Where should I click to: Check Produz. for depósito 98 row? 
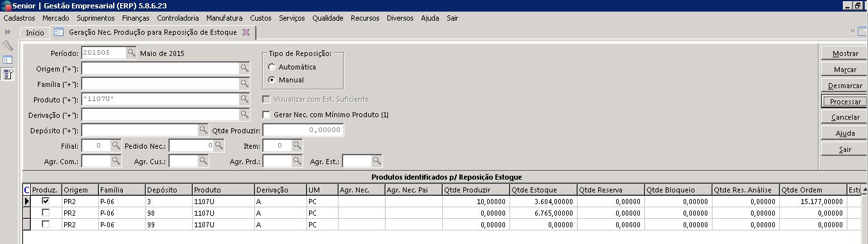(x=46, y=212)
